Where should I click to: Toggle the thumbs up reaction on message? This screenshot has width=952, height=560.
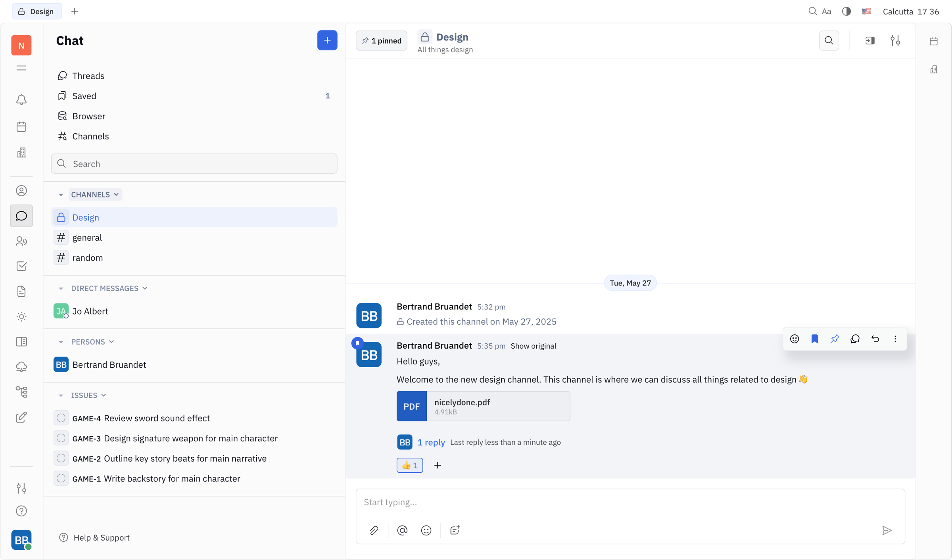coord(410,465)
